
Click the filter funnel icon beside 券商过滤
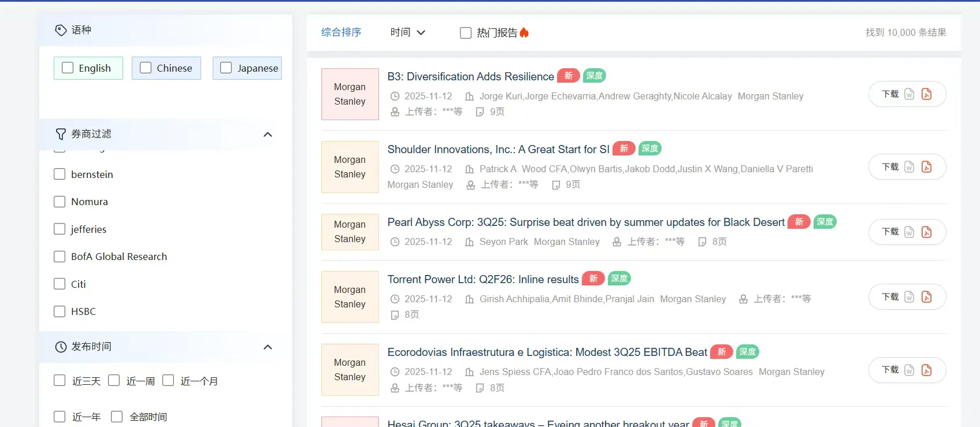tap(61, 134)
